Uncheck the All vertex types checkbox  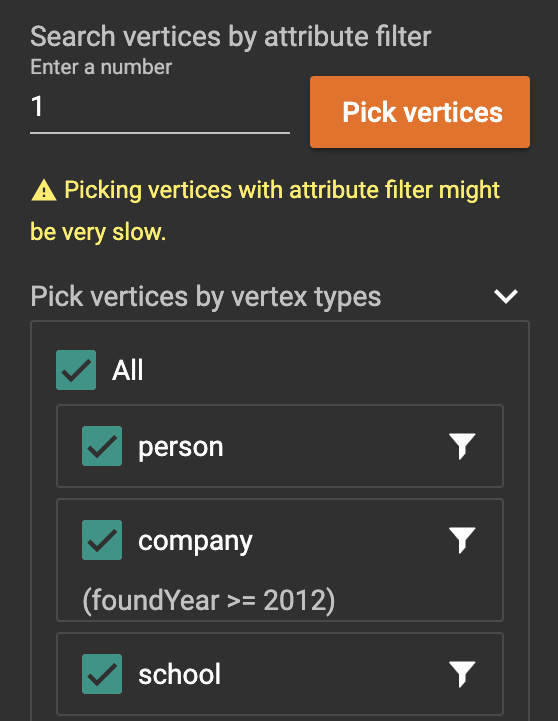[x=76, y=370]
